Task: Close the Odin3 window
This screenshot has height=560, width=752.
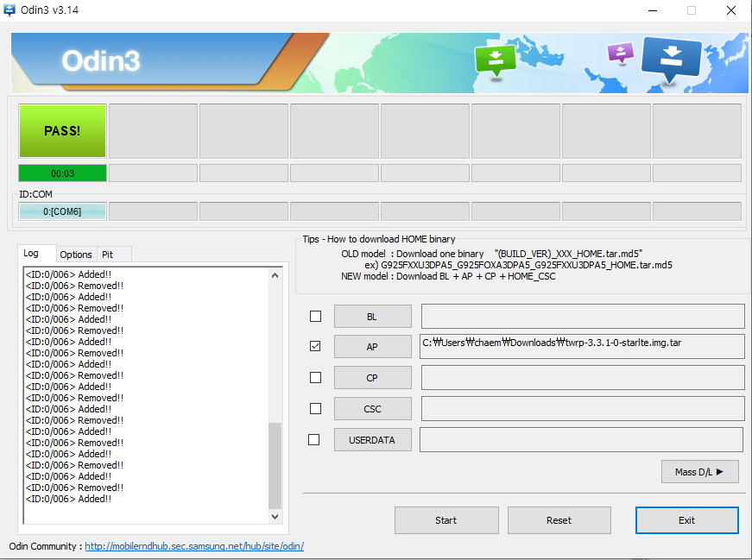Action: pos(731,10)
